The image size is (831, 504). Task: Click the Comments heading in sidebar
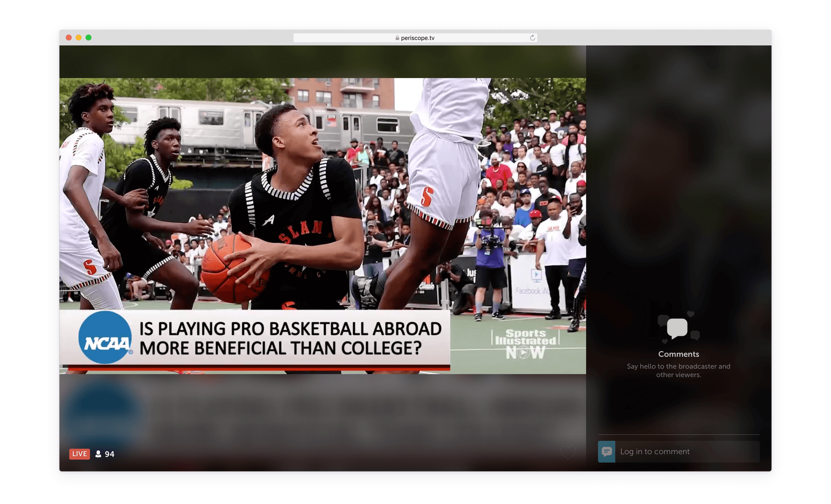(678, 354)
